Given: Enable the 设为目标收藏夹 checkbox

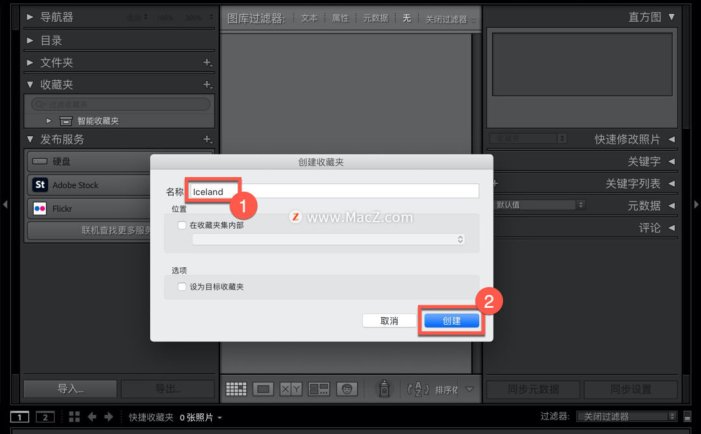Looking at the screenshot, I should pyautogui.click(x=182, y=287).
